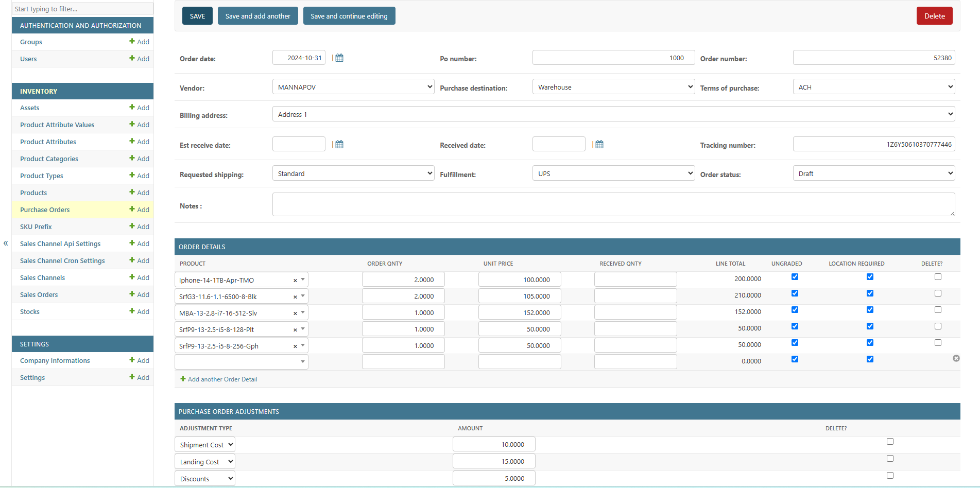Check delete for the Landing Cost adjustment
980x488 pixels.
point(890,459)
